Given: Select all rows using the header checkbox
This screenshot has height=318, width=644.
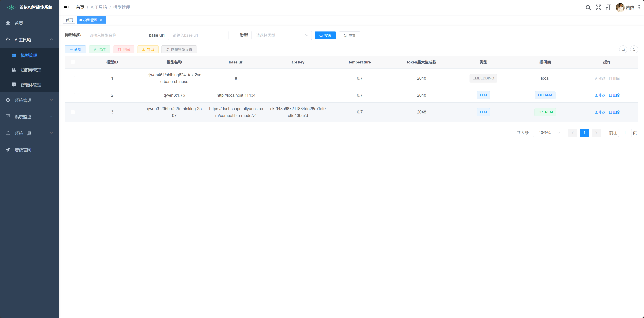Looking at the screenshot, I should coord(73,62).
